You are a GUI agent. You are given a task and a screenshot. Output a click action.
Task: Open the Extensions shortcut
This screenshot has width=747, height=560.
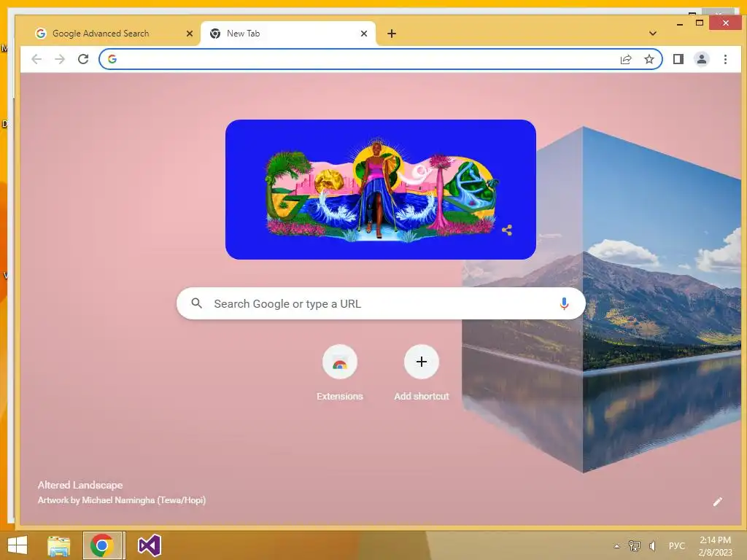click(x=340, y=373)
